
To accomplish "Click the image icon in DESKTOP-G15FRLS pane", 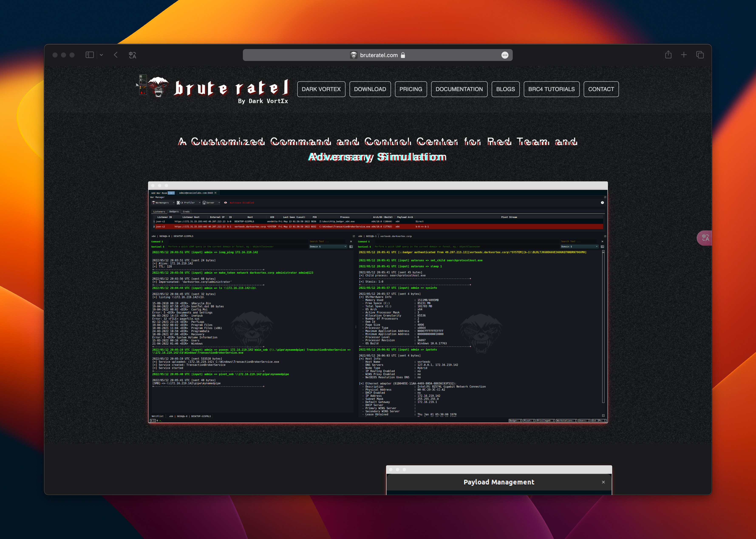I will coord(351,247).
